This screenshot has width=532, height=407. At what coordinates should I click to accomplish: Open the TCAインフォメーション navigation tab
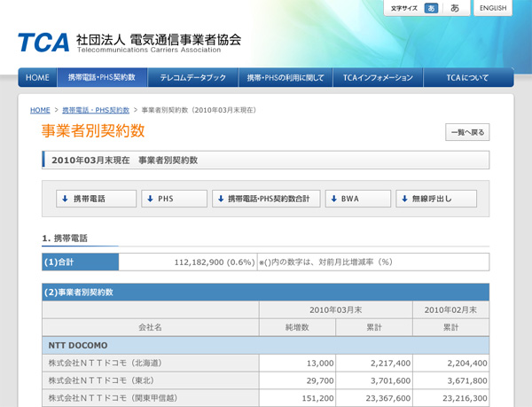click(378, 78)
